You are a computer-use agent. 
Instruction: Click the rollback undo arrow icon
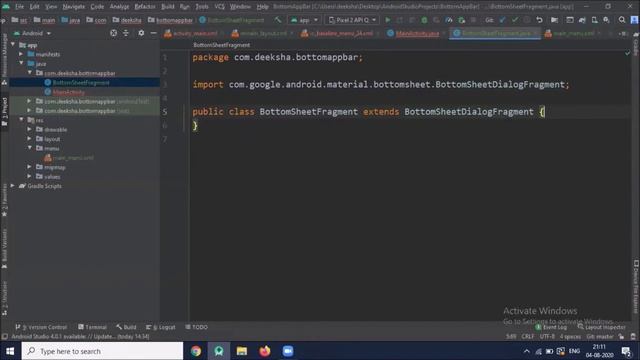539,20
